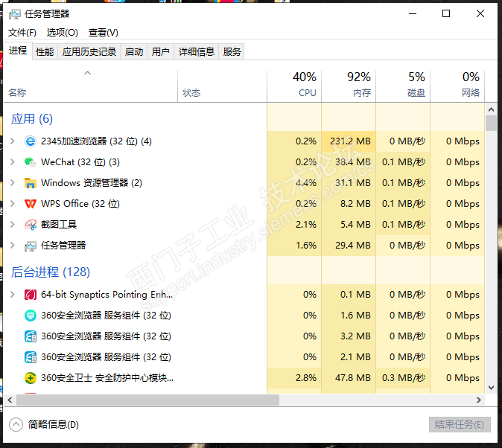Screen dimensions: 502x448
Task: Sort by the 名称 column header
Action: coord(91,86)
